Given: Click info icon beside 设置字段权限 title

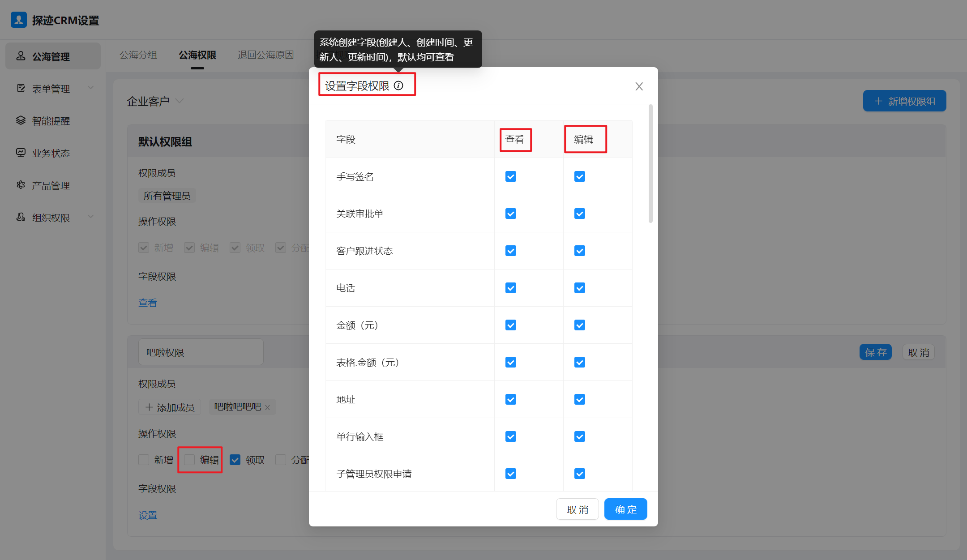Looking at the screenshot, I should [398, 85].
